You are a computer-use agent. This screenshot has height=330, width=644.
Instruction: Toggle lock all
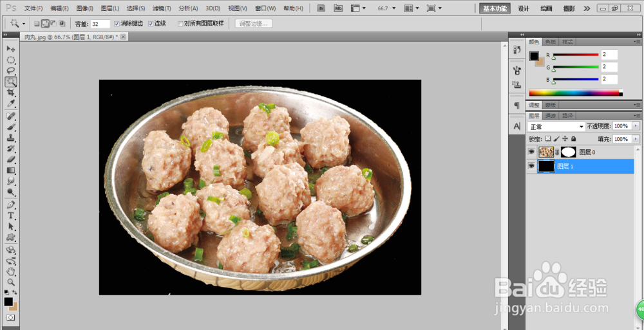click(x=573, y=139)
